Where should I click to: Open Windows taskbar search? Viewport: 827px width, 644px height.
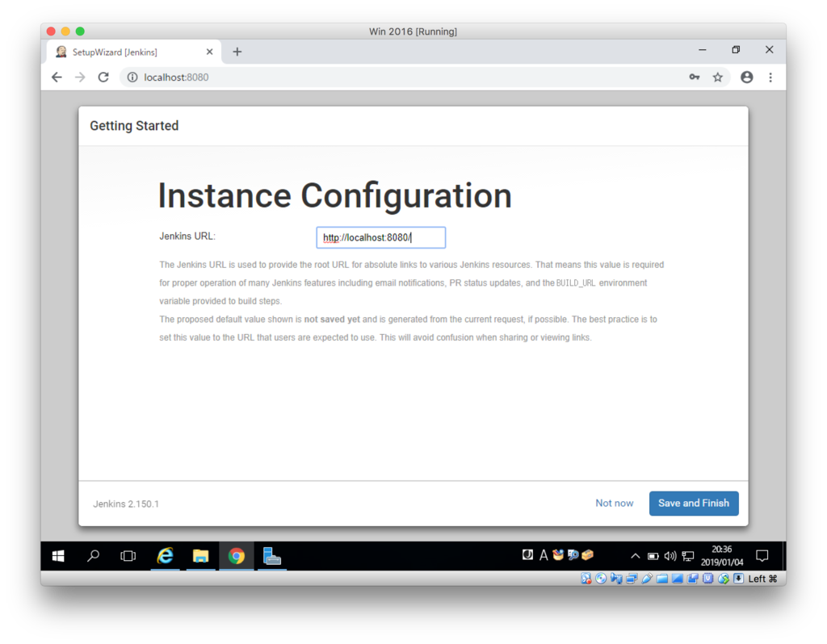click(94, 556)
